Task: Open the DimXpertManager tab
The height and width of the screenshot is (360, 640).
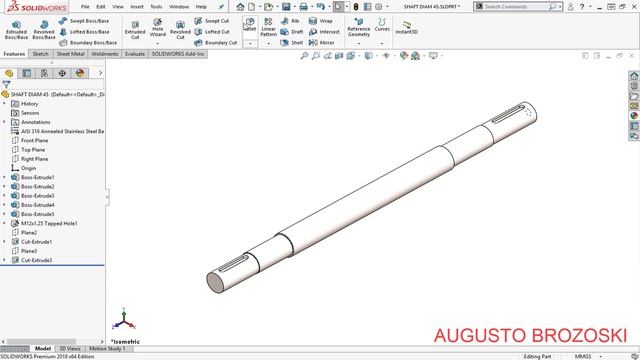Action: pos(62,73)
